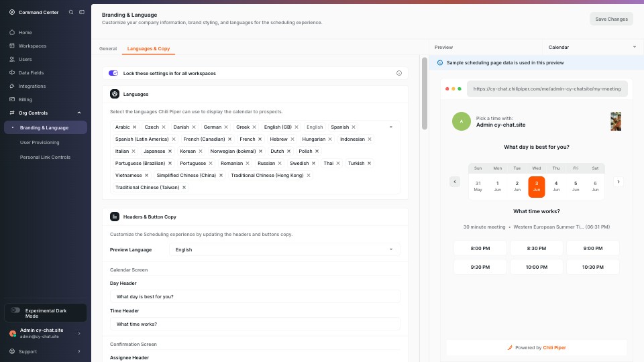644x362 pixels.
Task: Select Languages & Copy tab
Action: point(149,48)
